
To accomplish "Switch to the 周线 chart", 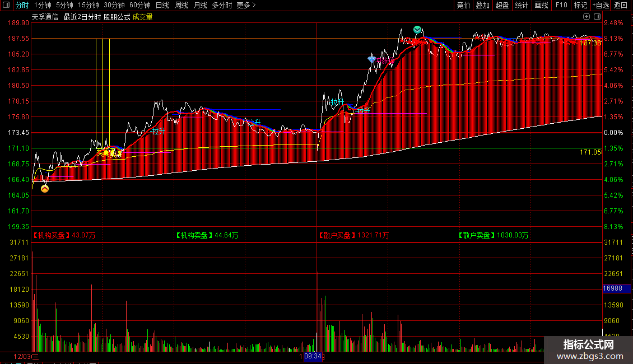I will click(181, 5).
